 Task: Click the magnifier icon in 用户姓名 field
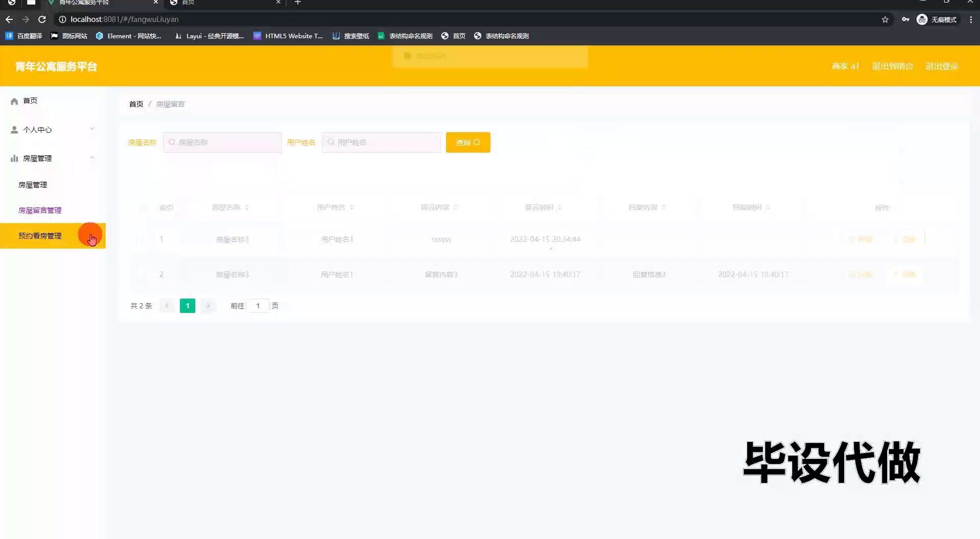tap(331, 142)
